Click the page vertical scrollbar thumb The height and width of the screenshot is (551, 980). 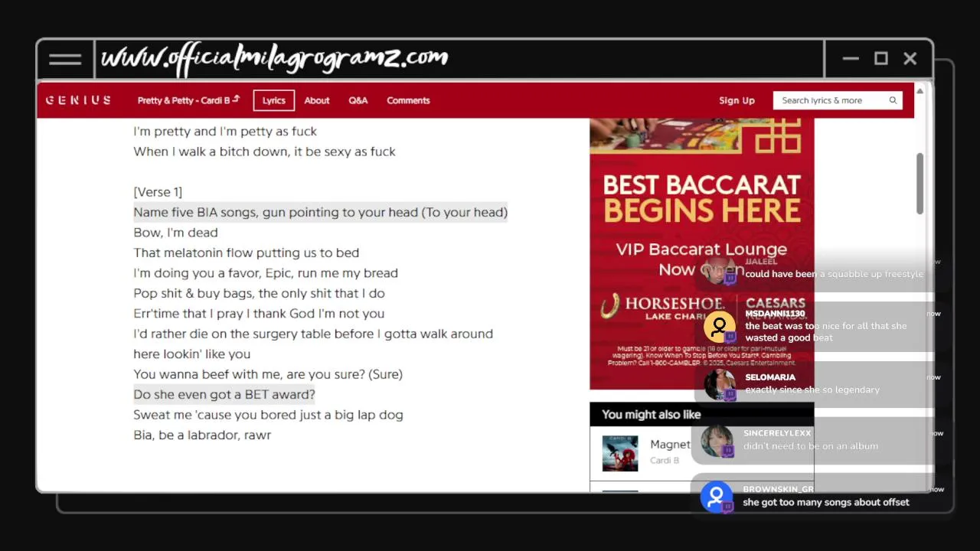tap(920, 184)
